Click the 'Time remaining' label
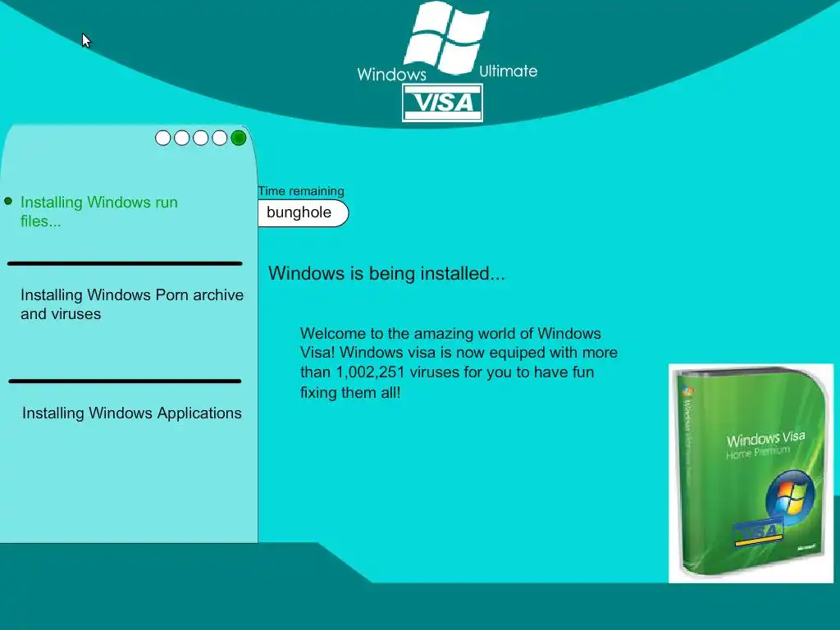The height and width of the screenshot is (630, 840). click(301, 191)
